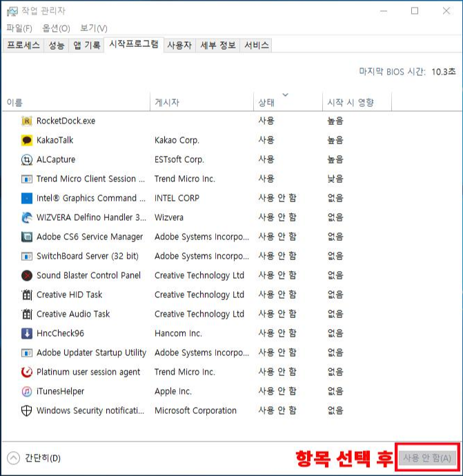Click the Creative Audio Task icon

coord(27,314)
